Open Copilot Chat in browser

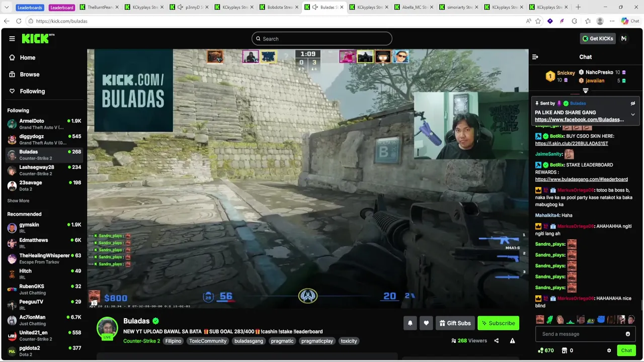pos(630,21)
